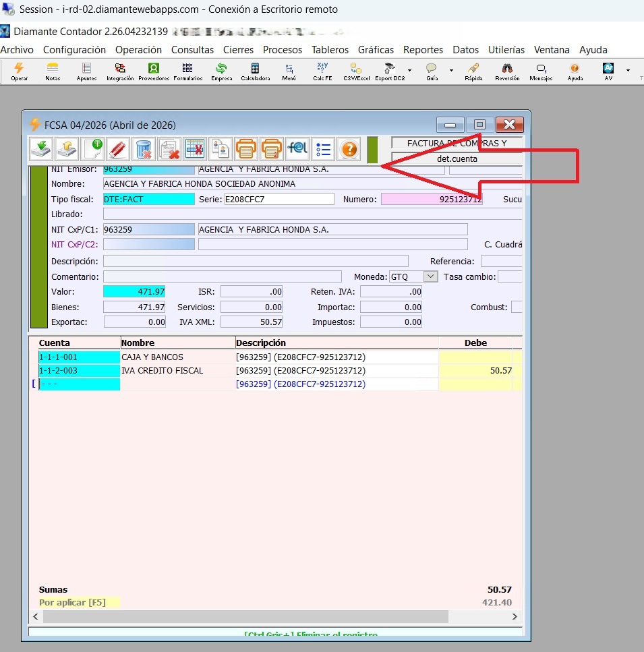Click the first orange printer icon
This screenshot has width=644, height=652.
point(245,148)
